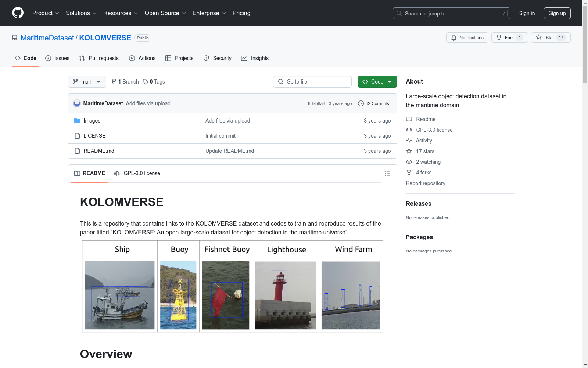The image size is (588, 368).
Task: Click the Wind Farm example image
Action: pos(351,295)
